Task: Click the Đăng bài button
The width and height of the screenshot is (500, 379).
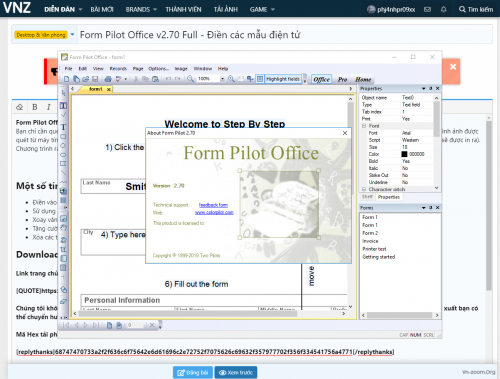Action: [193, 372]
